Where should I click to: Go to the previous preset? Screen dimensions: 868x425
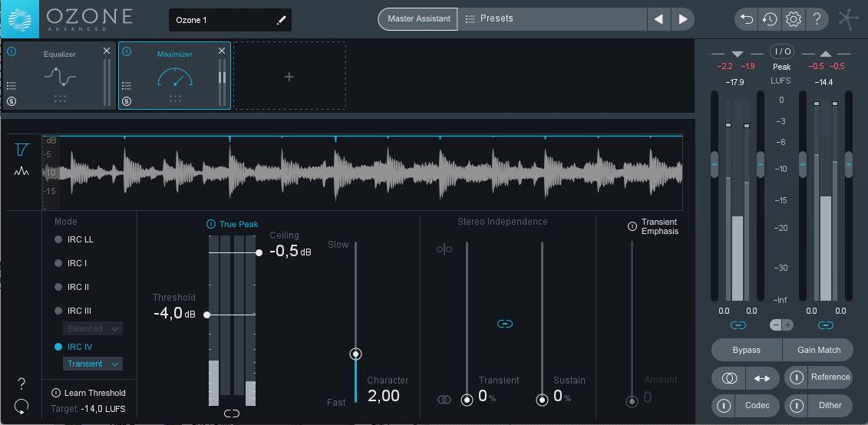658,19
